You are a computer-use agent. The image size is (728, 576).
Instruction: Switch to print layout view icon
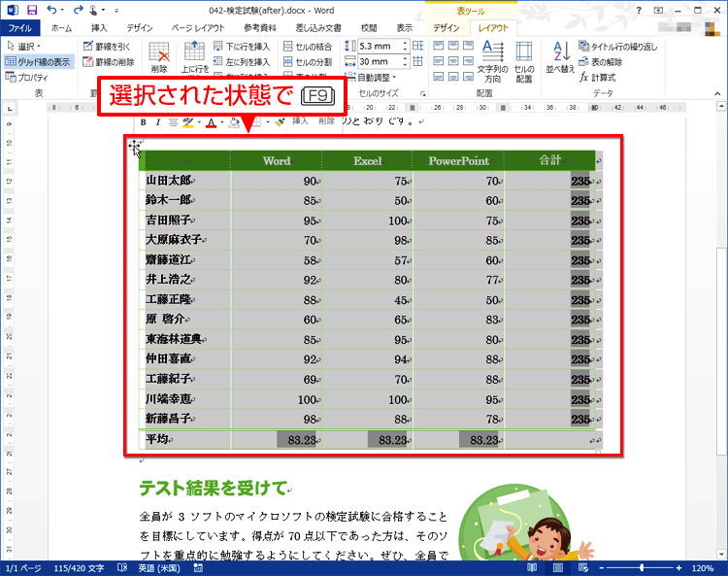pyautogui.click(x=557, y=567)
